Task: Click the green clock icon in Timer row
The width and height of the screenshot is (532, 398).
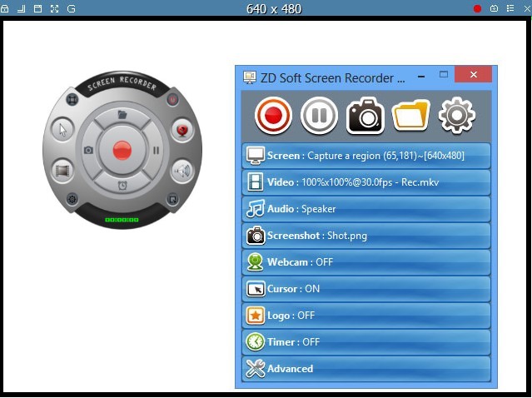Action: pyautogui.click(x=255, y=341)
